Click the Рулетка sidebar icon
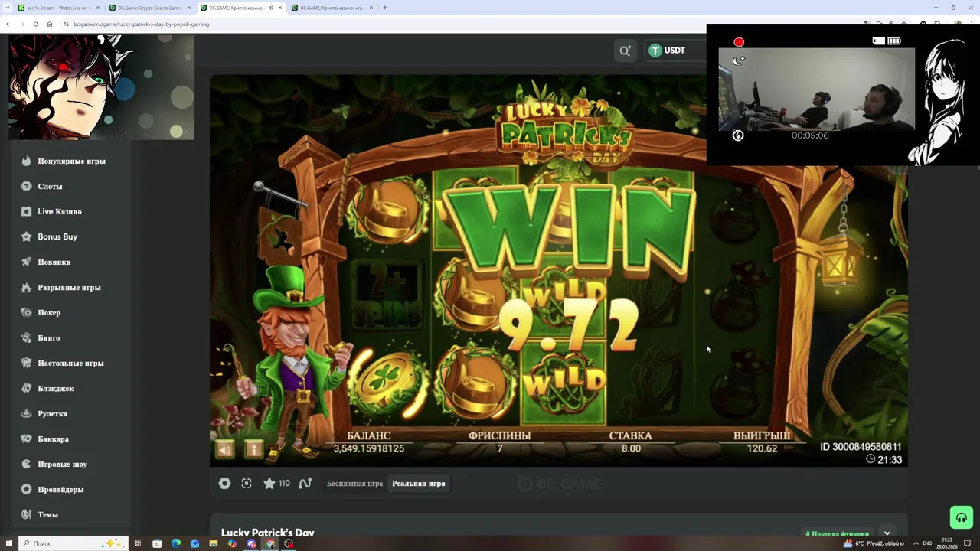Screen dimensions: 980x551 [27, 413]
